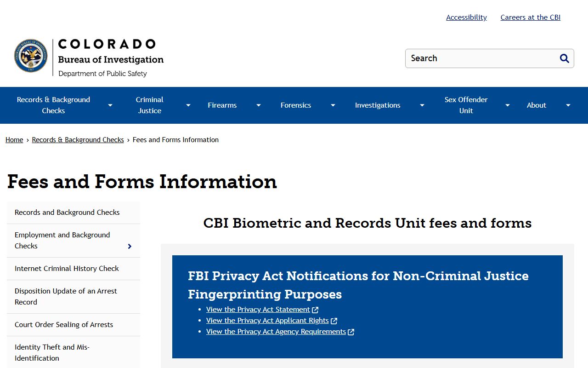The image size is (588, 368).
Task: Open Records & Background Checks nav menu
Action: point(53,105)
